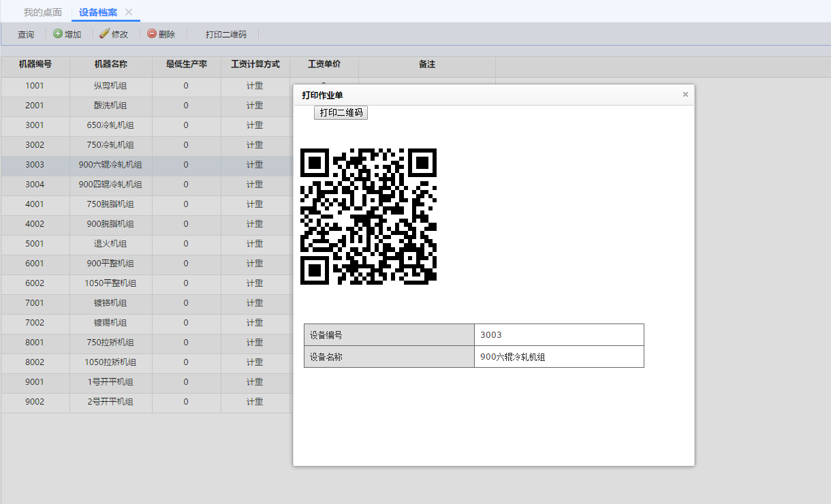The image size is (831, 504).
Task: Click 查询 in the toolbar
Action: click(x=26, y=35)
